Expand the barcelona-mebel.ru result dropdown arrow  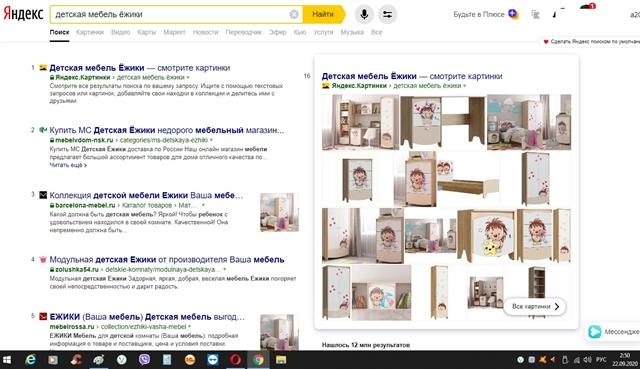tap(203, 205)
